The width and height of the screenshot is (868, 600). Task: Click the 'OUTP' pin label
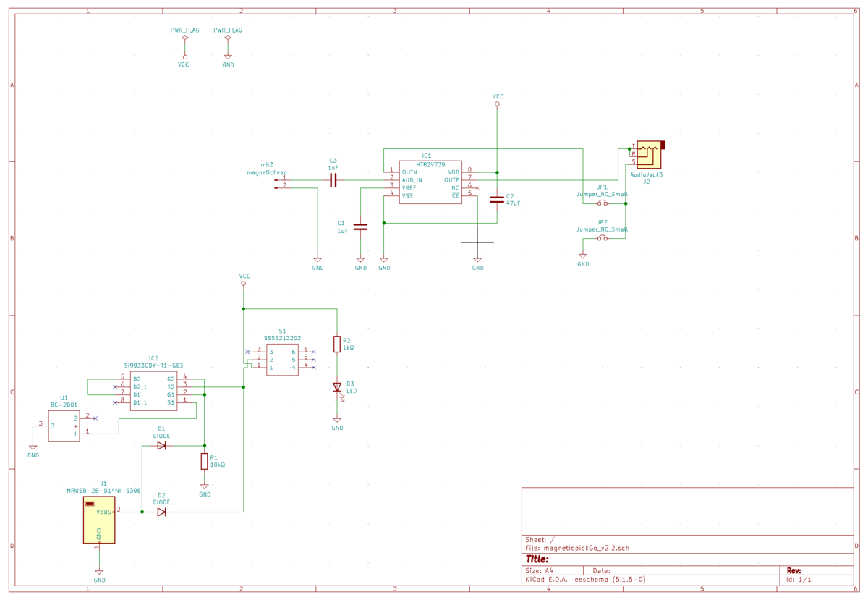click(x=451, y=180)
